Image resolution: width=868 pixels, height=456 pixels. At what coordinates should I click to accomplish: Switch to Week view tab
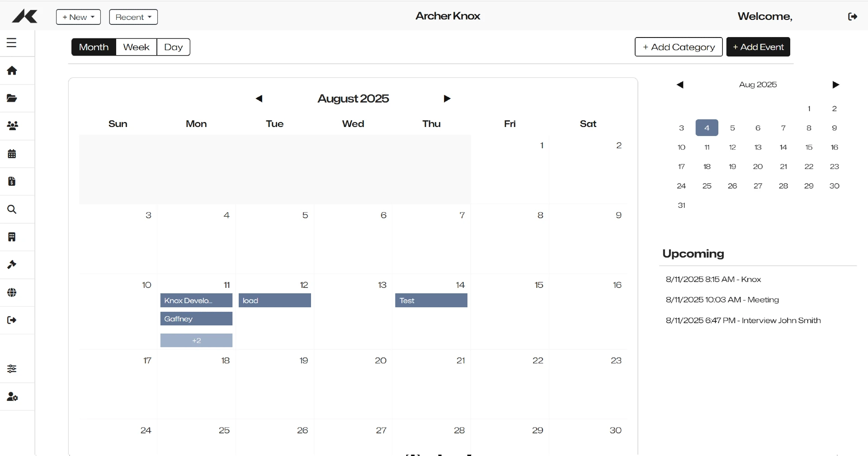coord(136,47)
